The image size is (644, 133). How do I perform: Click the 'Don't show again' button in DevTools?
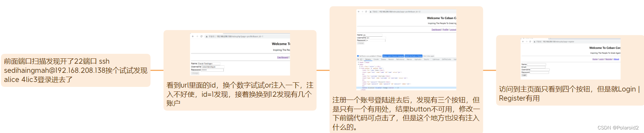coord(429,56)
